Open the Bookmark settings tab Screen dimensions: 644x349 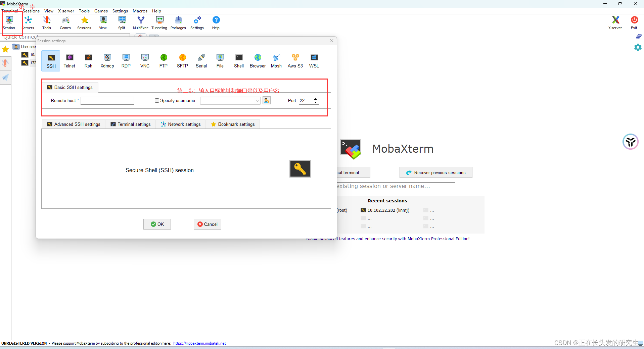pyautogui.click(x=233, y=124)
